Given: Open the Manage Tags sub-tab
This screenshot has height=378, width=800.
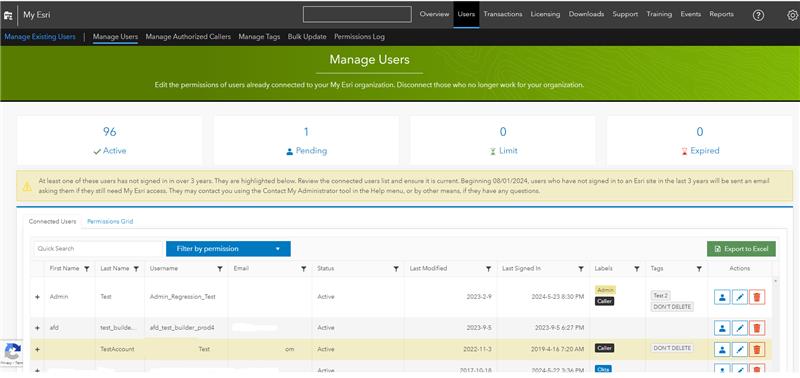Looking at the screenshot, I should (259, 37).
